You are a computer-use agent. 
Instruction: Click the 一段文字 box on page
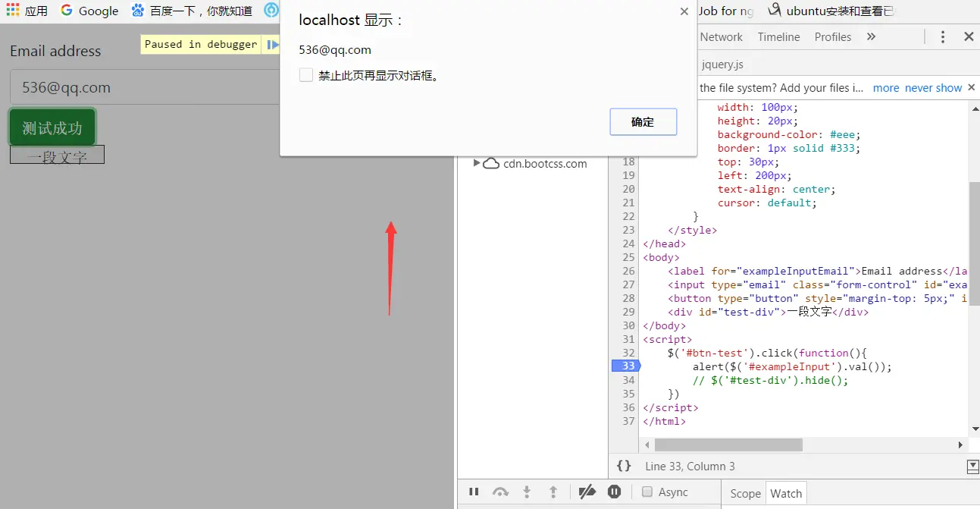coord(57,155)
